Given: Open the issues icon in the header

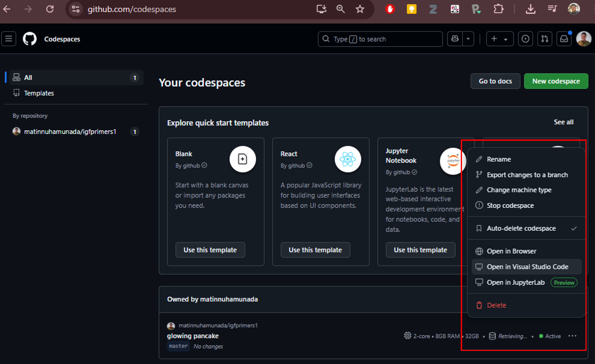Looking at the screenshot, I should (x=525, y=39).
